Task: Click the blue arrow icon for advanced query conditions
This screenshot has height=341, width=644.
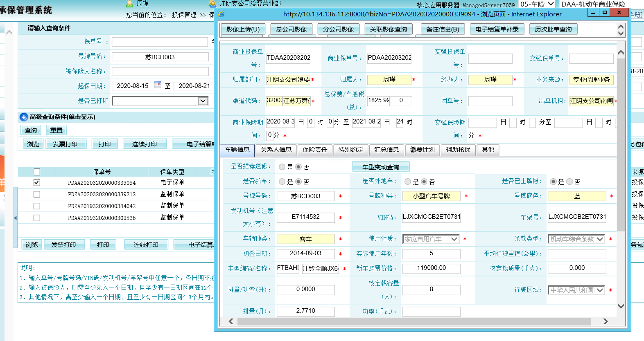Action: tap(24, 117)
